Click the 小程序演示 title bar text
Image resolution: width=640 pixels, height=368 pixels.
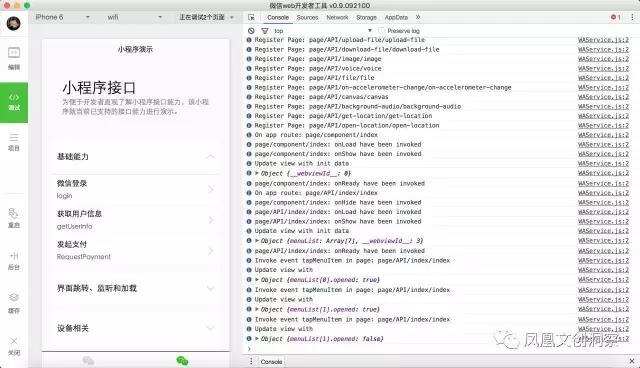(135, 49)
